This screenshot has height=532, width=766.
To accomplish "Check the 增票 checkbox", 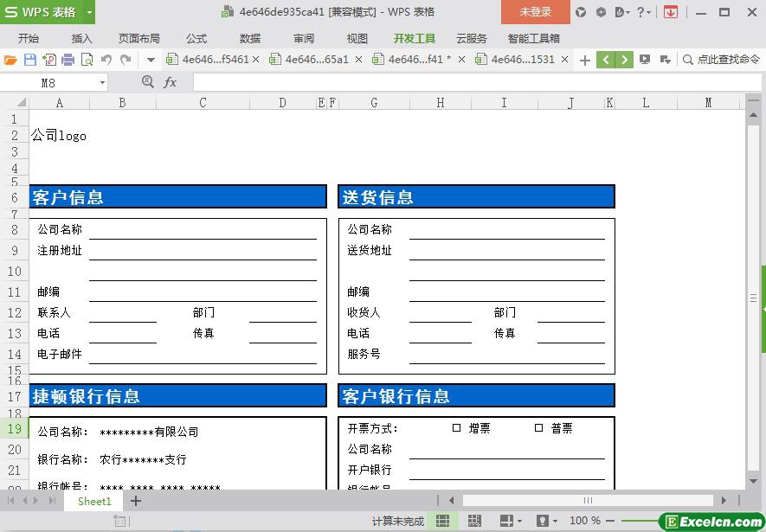I will click(x=456, y=428).
